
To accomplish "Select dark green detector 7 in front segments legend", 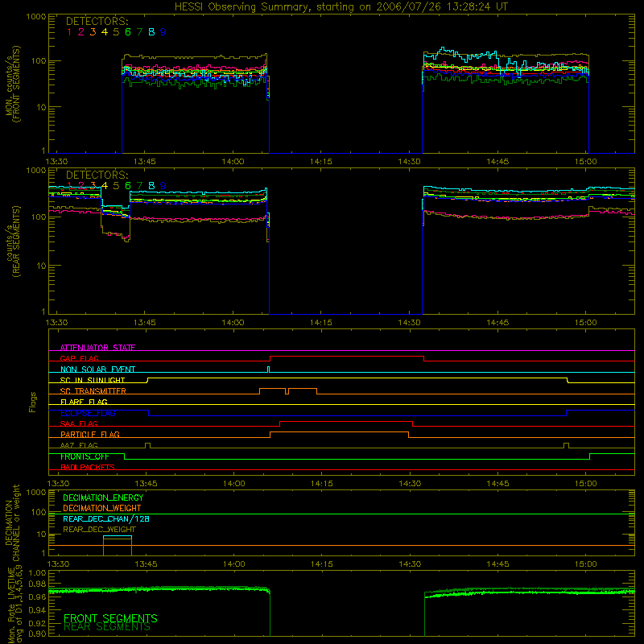I will 139,32.
